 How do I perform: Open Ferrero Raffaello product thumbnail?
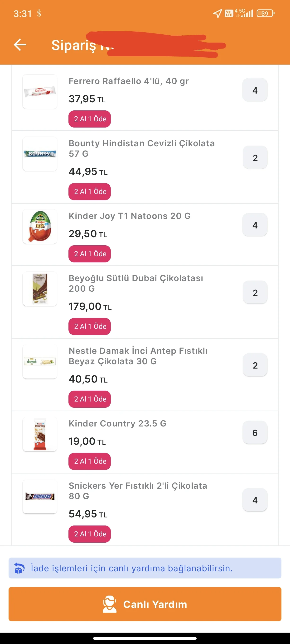[40, 91]
